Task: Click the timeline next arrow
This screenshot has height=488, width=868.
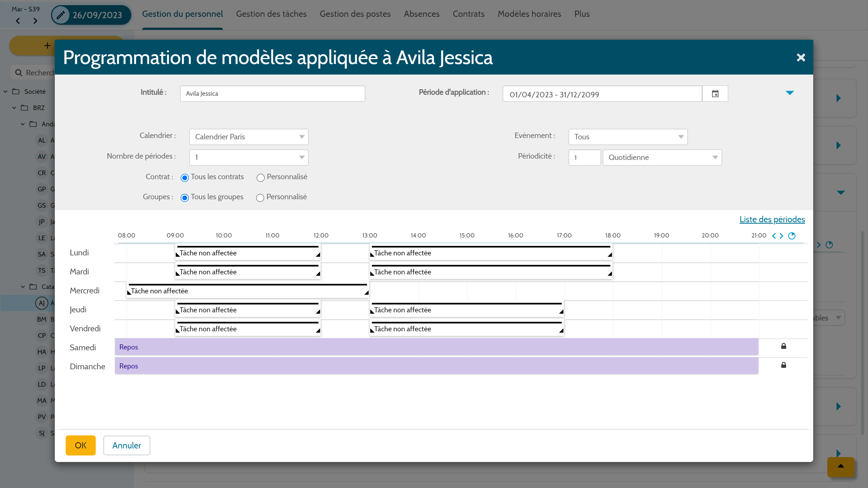Action: [781, 236]
